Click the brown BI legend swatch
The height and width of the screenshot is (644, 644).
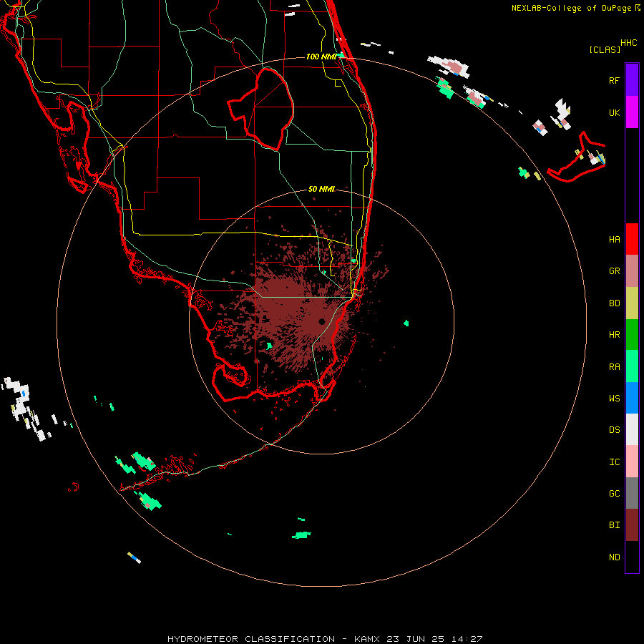632,525
